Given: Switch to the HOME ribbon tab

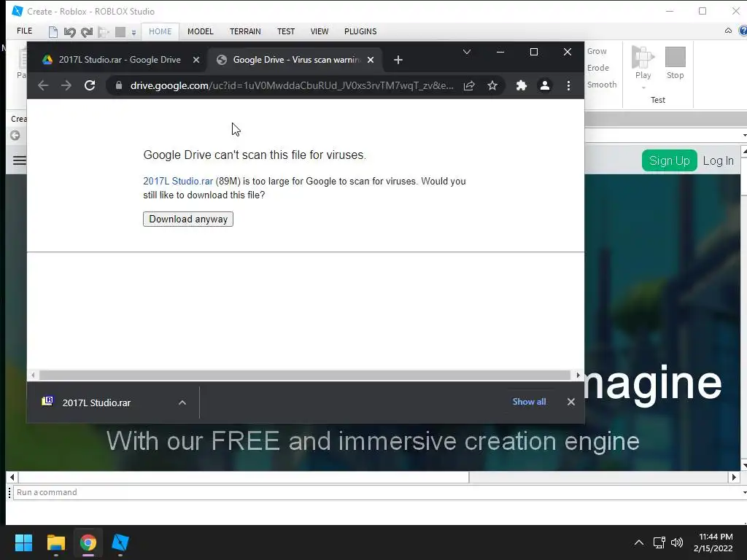Looking at the screenshot, I should pyautogui.click(x=160, y=31).
